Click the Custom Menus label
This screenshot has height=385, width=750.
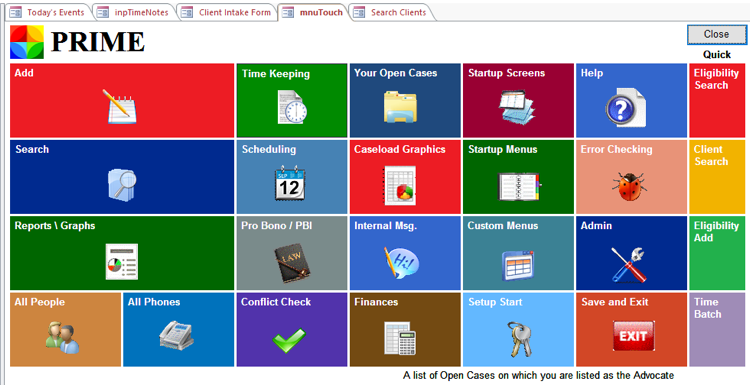coord(503,226)
